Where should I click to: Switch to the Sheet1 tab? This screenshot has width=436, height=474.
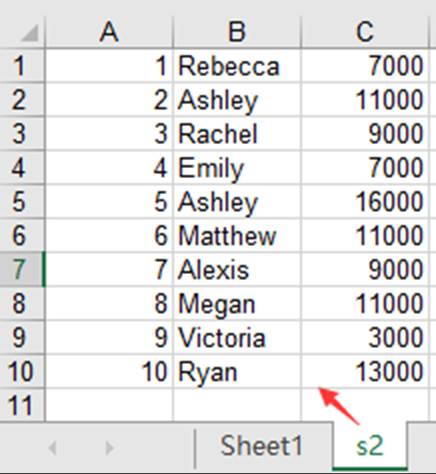point(262,446)
